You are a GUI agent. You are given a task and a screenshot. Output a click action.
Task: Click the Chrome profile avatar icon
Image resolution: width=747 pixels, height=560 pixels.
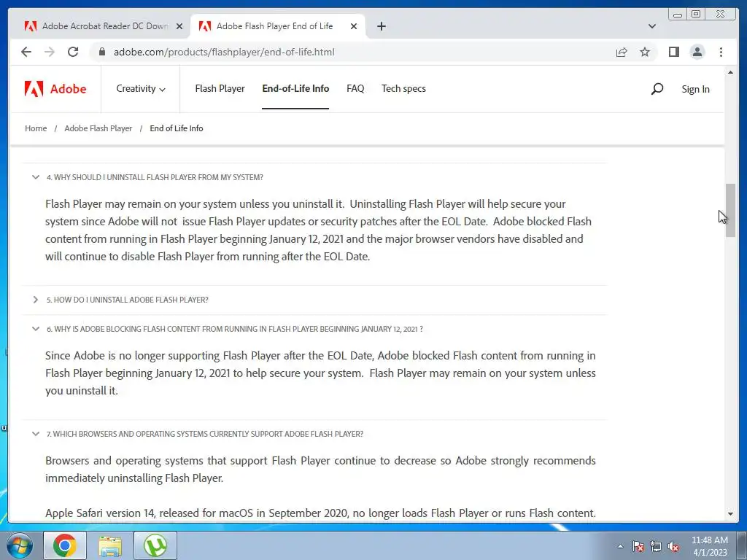point(697,52)
